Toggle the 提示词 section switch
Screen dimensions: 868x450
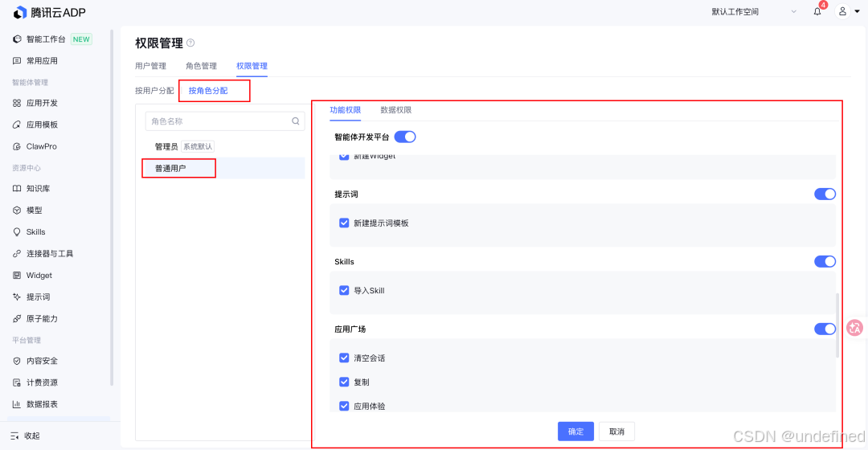tap(825, 194)
